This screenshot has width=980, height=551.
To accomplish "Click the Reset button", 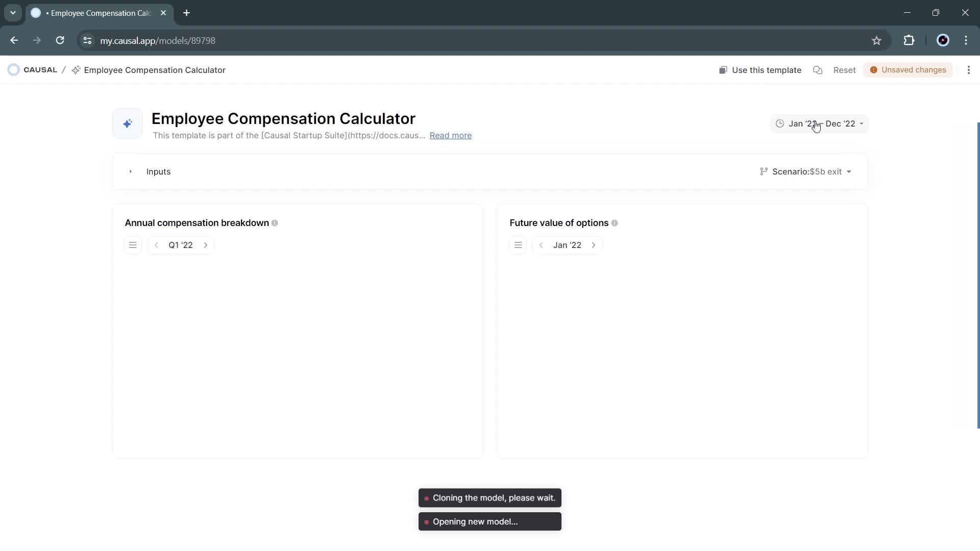I will tap(845, 70).
